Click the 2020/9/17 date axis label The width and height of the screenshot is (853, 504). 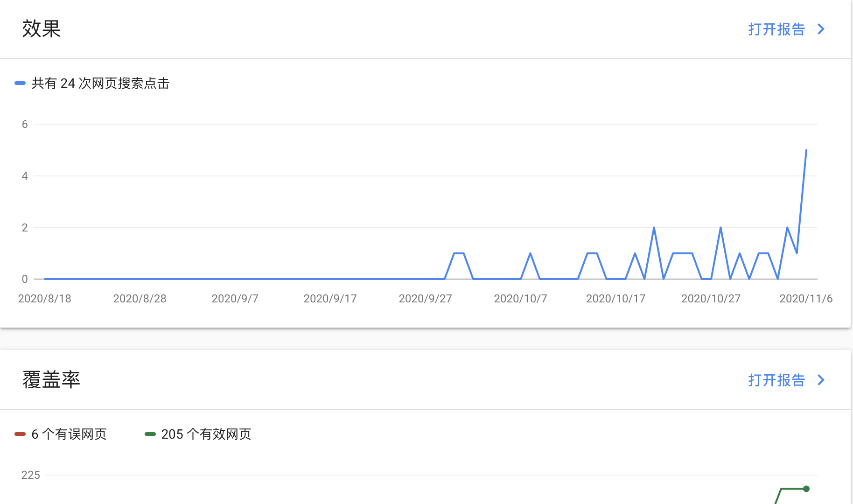(x=330, y=299)
